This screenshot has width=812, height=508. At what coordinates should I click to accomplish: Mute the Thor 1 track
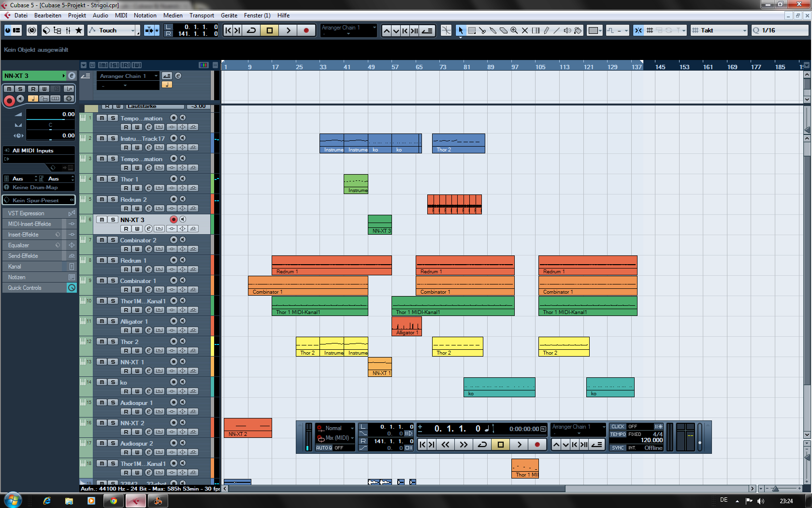click(x=101, y=179)
